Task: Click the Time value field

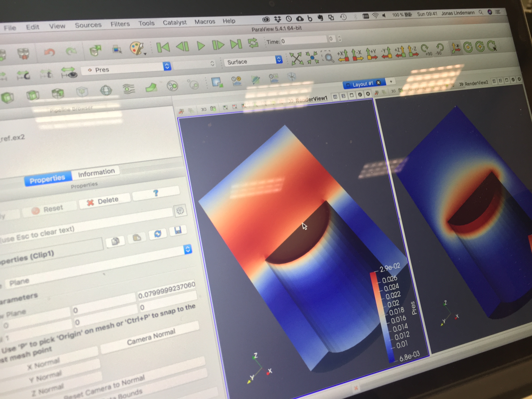Action: click(x=304, y=40)
